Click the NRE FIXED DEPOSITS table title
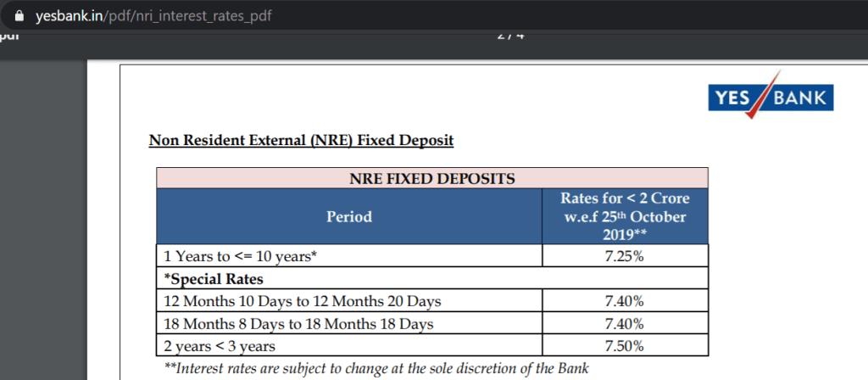868x380 pixels. click(432, 178)
